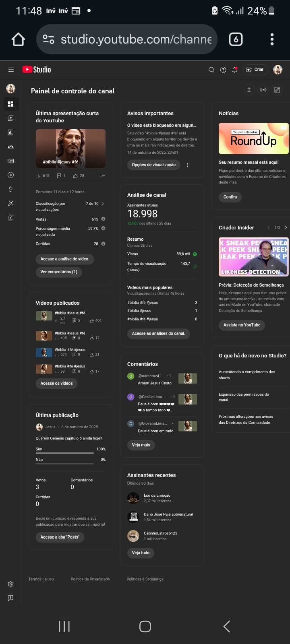
Task: Open the help question mark icon
Action: pyautogui.click(x=223, y=70)
